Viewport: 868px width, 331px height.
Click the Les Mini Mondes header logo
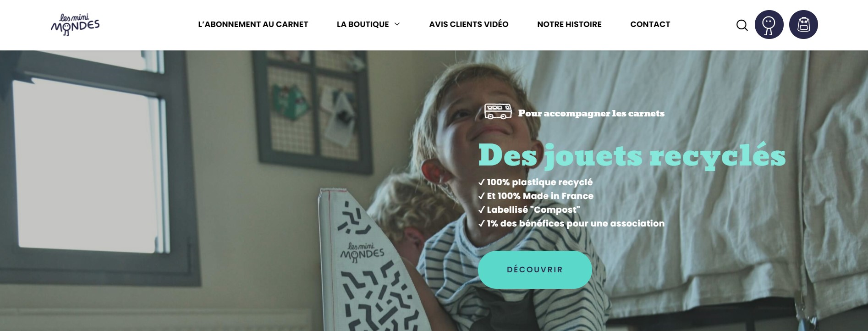75,25
